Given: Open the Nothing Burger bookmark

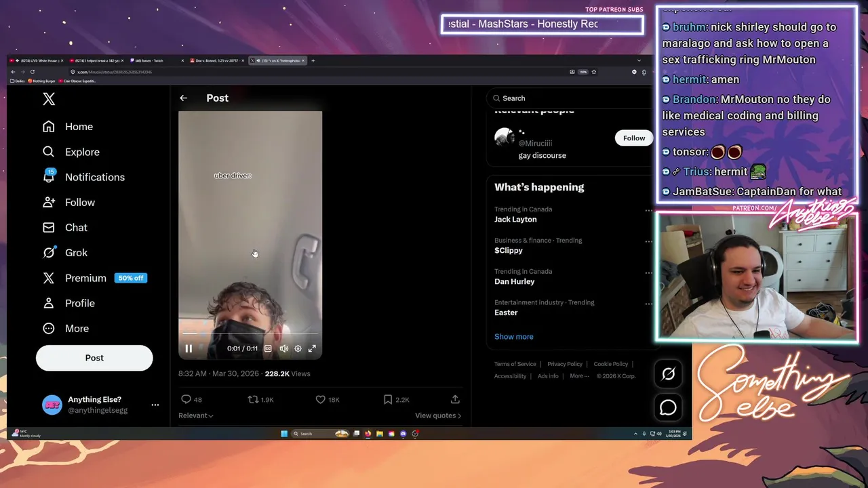Looking at the screenshot, I should [x=41, y=81].
